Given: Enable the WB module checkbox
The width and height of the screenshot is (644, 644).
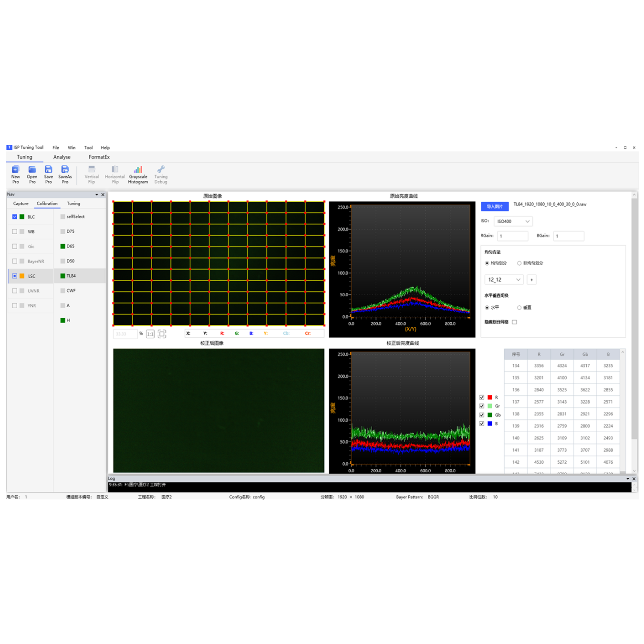Looking at the screenshot, I should point(15,231).
